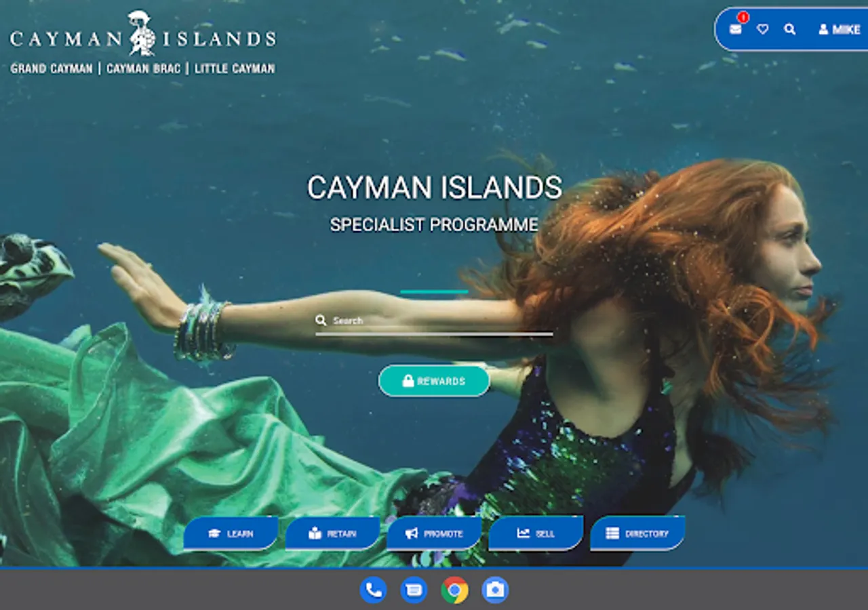The height and width of the screenshot is (610, 868).
Task: Click the Rewards button
Action: (x=434, y=381)
